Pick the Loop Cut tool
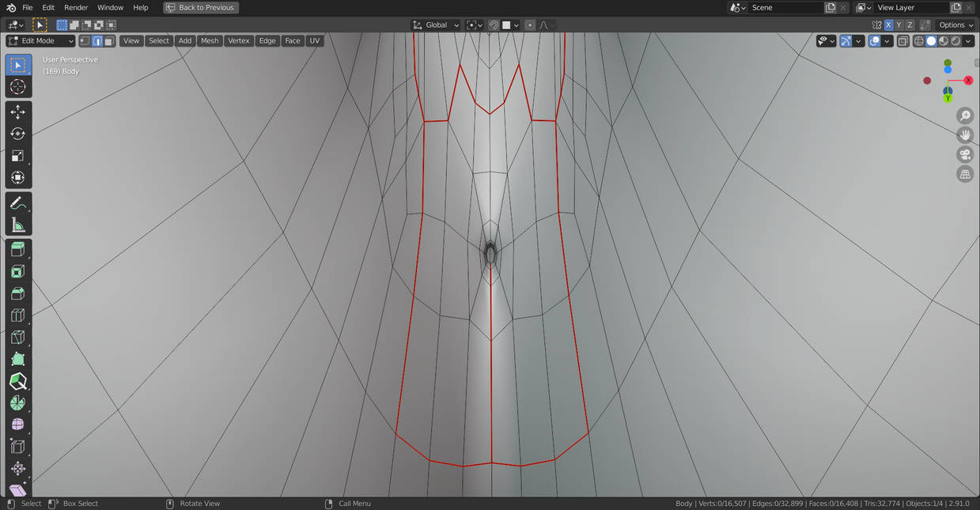This screenshot has width=980, height=510. pos(18,315)
